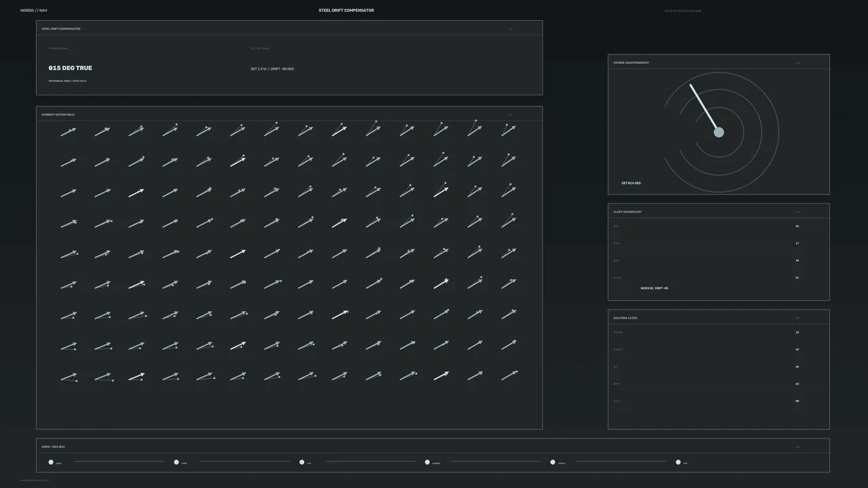Screen dimensions: 868x488
Task: Choose the bright arrow in the vector field's eighth row
Action: (x=237, y=345)
